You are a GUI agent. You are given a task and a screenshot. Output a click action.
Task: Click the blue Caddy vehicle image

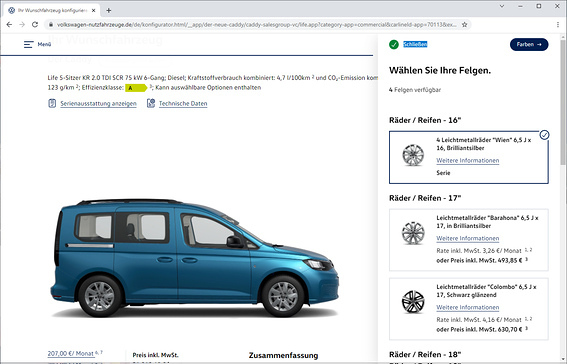[195, 258]
